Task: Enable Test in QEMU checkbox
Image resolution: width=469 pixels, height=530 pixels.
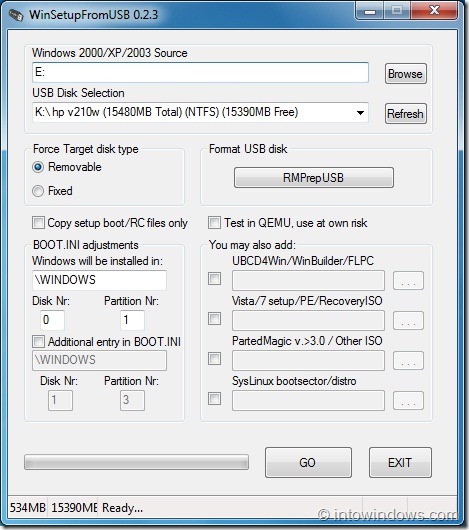Action: pos(214,223)
